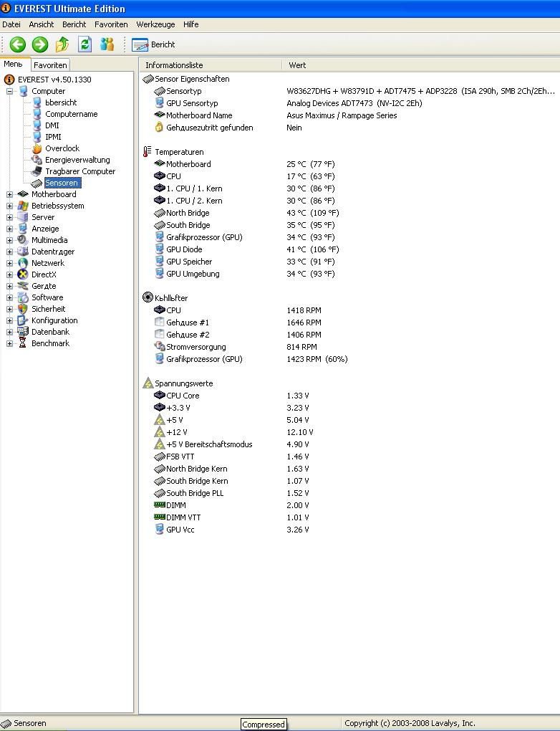The width and height of the screenshot is (560, 731).
Task: Click the Netzwerk globe icon
Action: click(x=22, y=264)
